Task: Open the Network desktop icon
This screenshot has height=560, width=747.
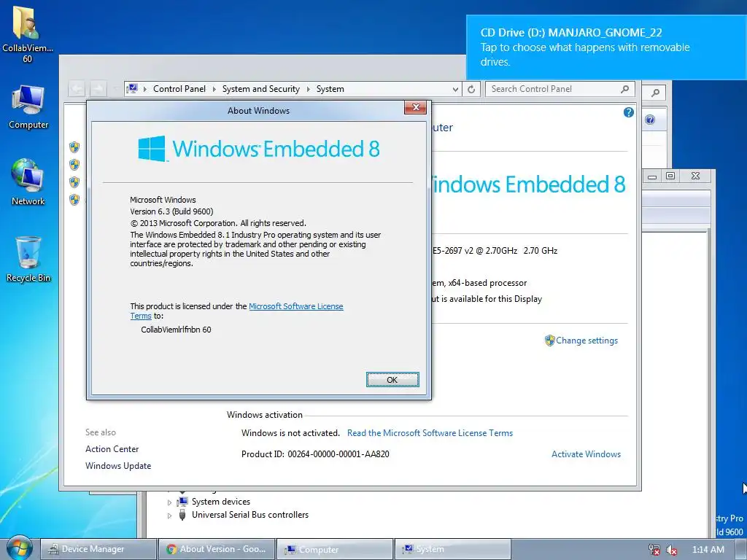Action: coord(28,182)
